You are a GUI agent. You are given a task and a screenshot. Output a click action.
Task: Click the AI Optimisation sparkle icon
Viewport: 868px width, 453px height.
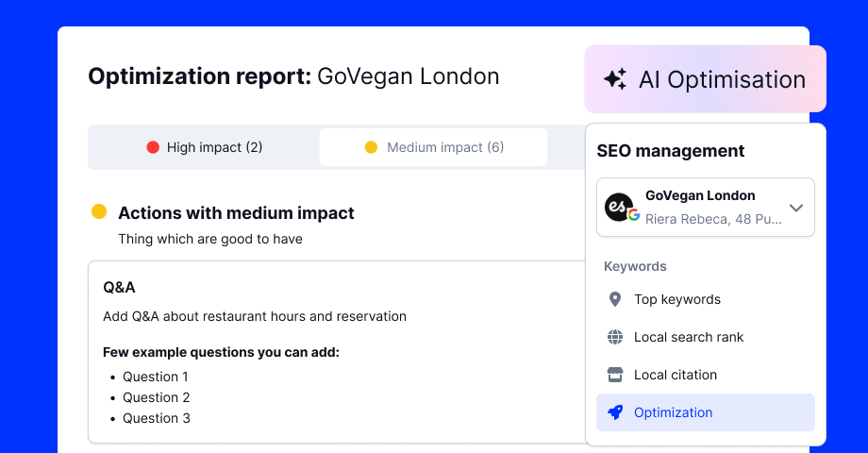point(615,79)
